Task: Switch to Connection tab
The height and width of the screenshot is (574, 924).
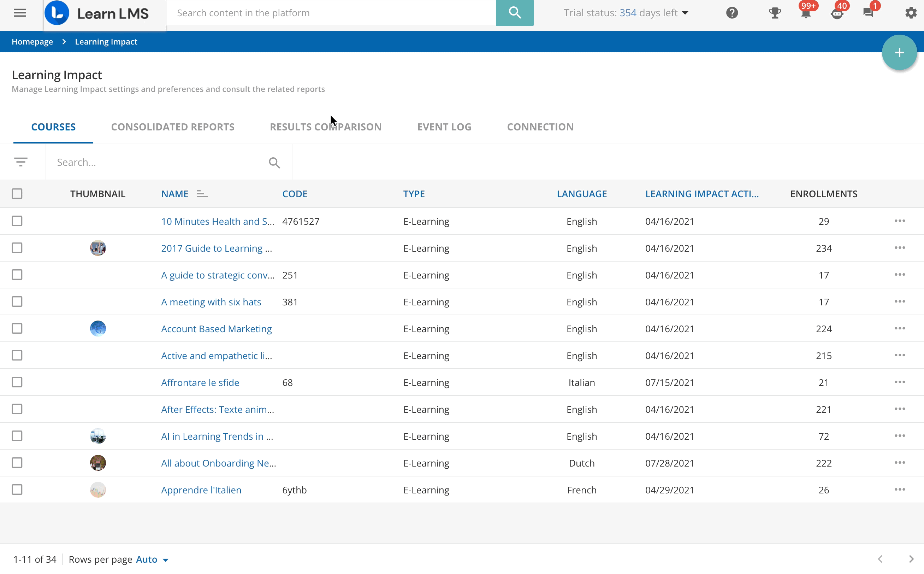Action: tap(540, 127)
